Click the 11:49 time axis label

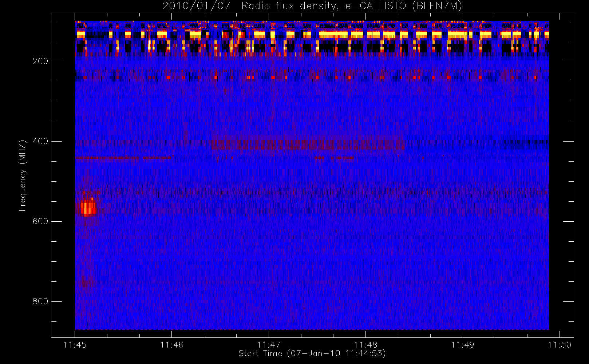(463, 345)
